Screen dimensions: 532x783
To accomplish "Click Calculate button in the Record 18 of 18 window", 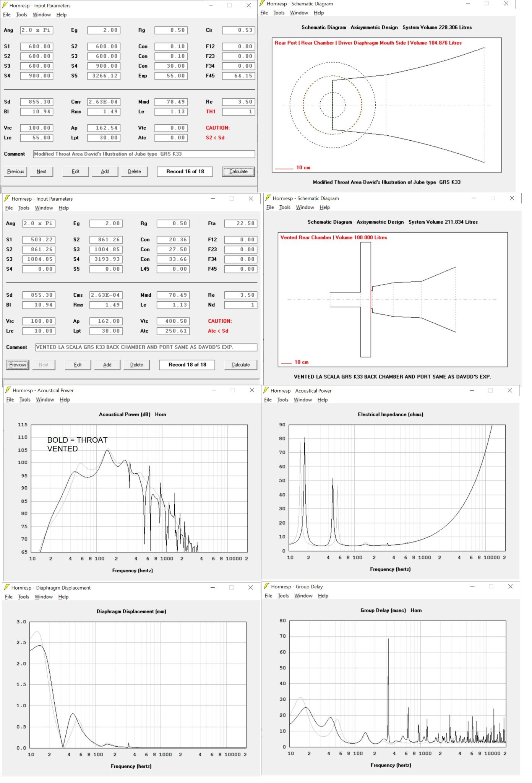I will (241, 365).
